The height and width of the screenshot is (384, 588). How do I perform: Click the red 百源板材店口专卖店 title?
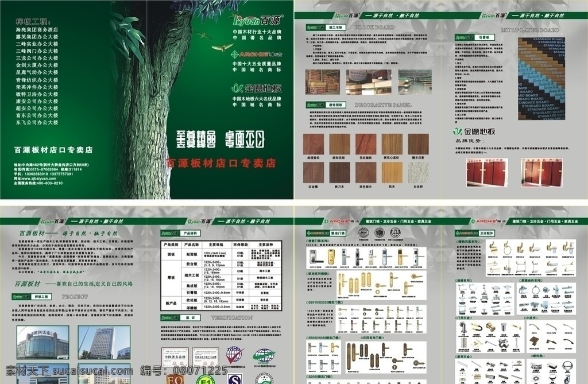220,164
